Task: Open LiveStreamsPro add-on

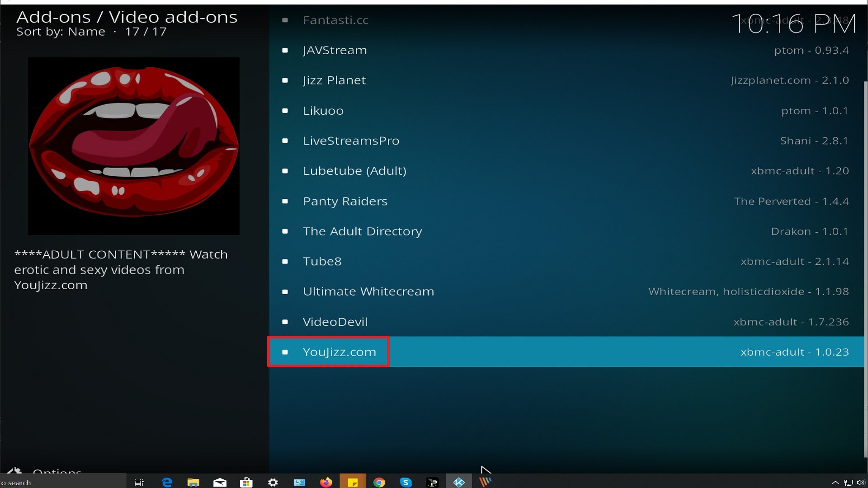Action: tap(566, 141)
